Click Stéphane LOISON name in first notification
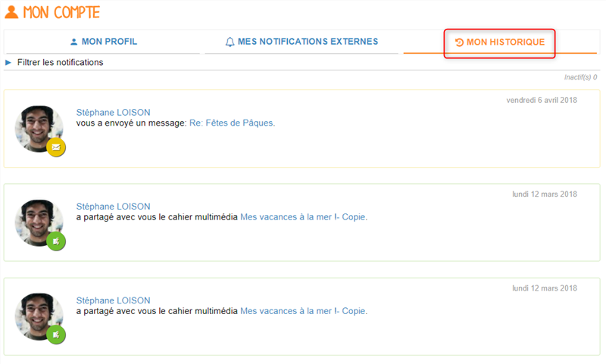The image size is (606, 364). pyautogui.click(x=113, y=112)
